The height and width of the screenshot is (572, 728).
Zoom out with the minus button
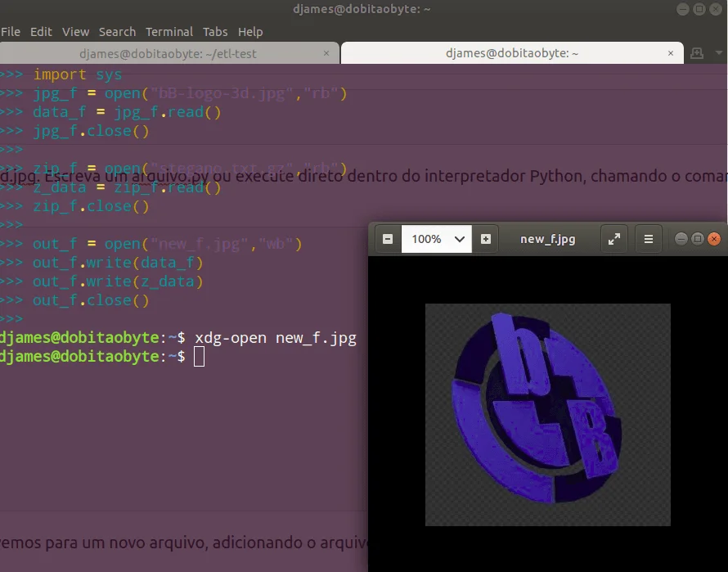click(388, 239)
